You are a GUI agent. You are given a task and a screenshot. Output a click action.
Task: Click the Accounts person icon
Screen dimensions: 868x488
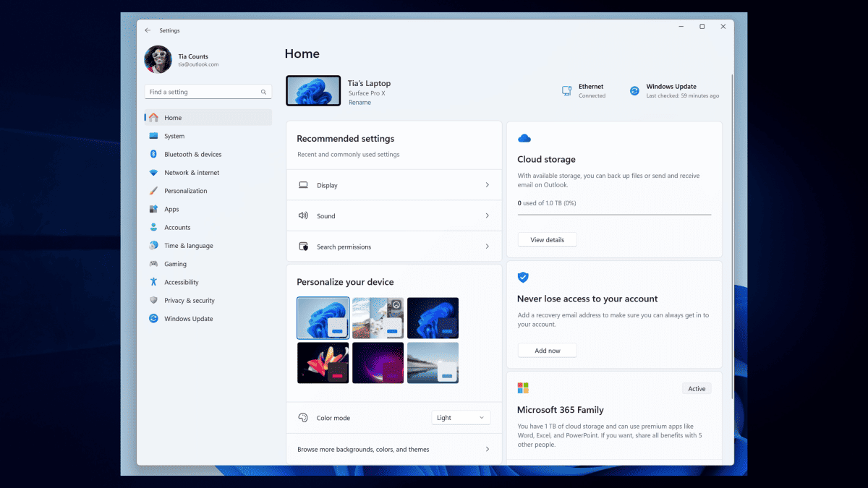[x=153, y=227]
